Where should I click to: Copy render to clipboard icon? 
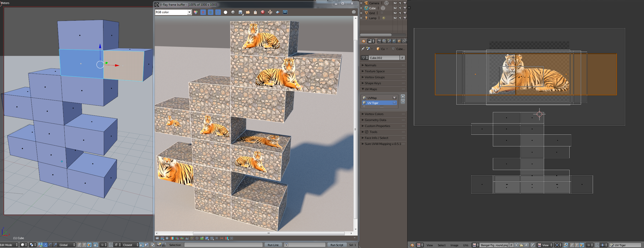255,12
